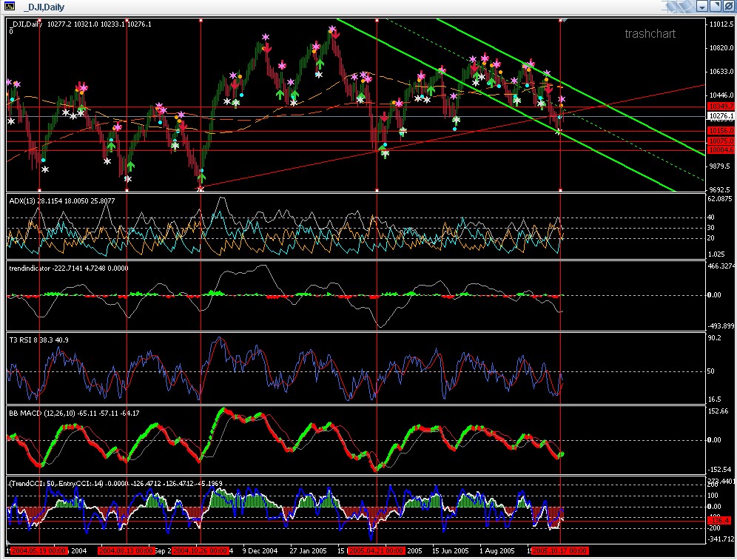Click the T3 RSI scale value 90.2
The image size is (737, 560).
[x=715, y=338]
